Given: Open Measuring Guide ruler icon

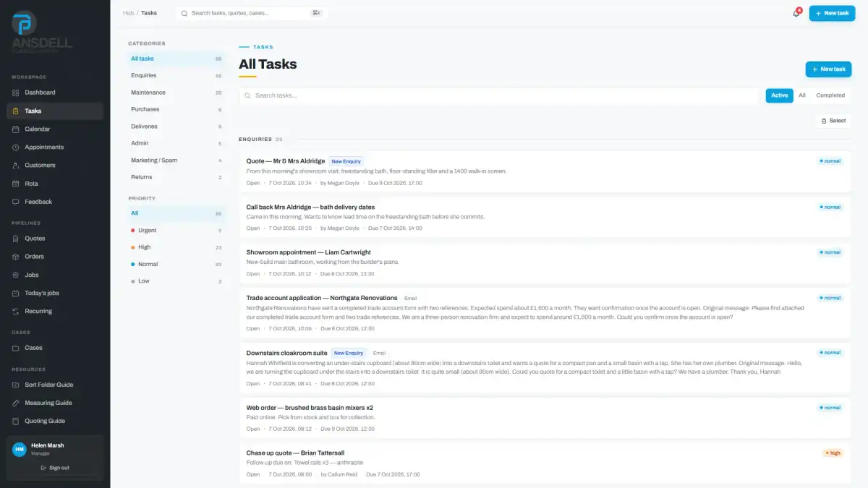Looking at the screenshot, I should pyautogui.click(x=16, y=403).
